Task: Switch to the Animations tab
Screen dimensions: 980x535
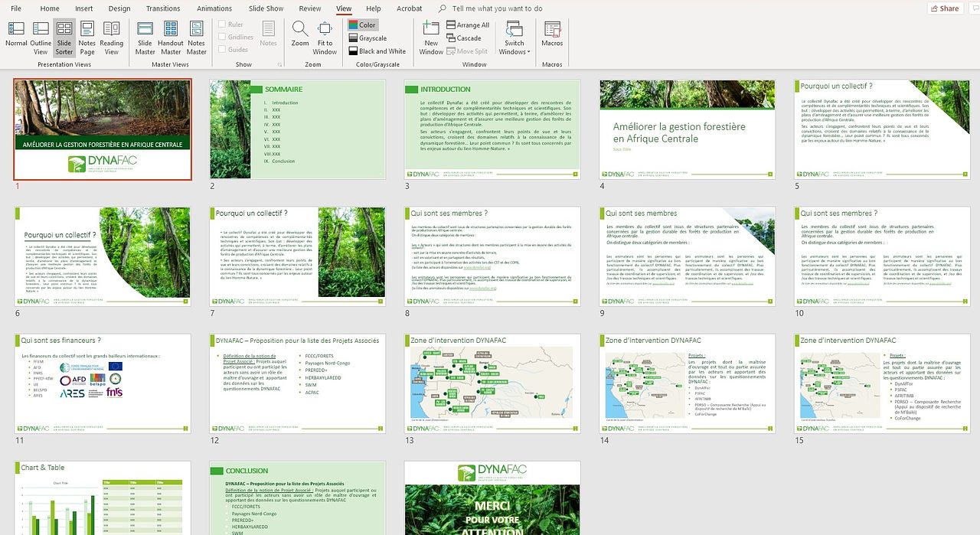Action: [x=214, y=8]
